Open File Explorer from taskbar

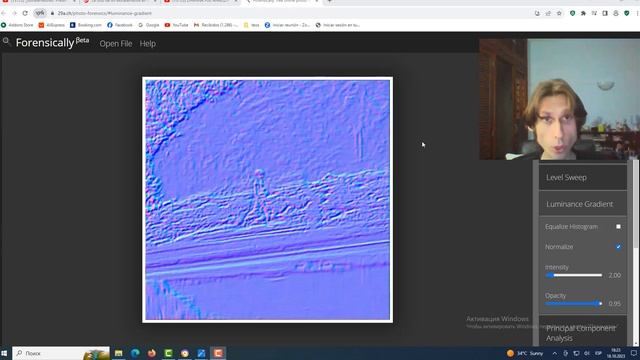pos(118,353)
